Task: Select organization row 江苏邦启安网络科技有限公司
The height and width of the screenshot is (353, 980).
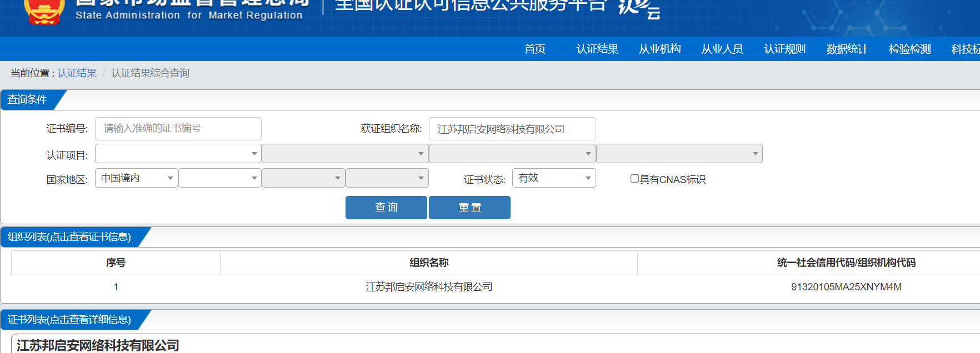Action: click(x=429, y=287)
